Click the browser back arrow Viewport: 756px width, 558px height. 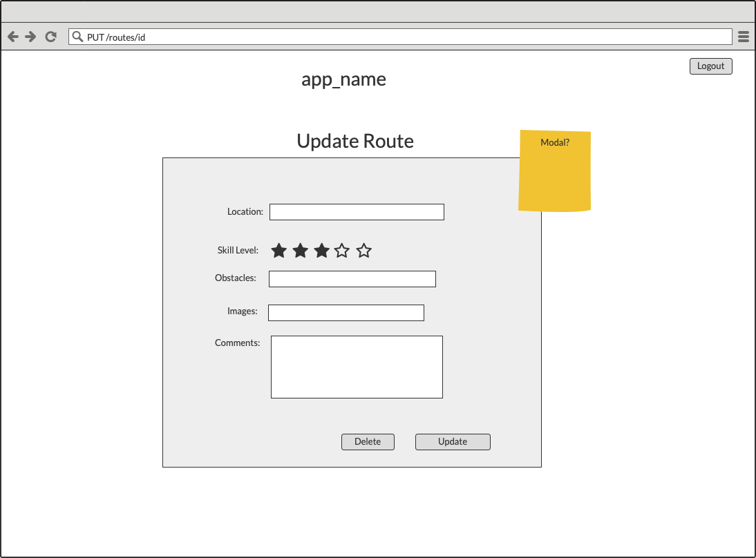[13, 37]
